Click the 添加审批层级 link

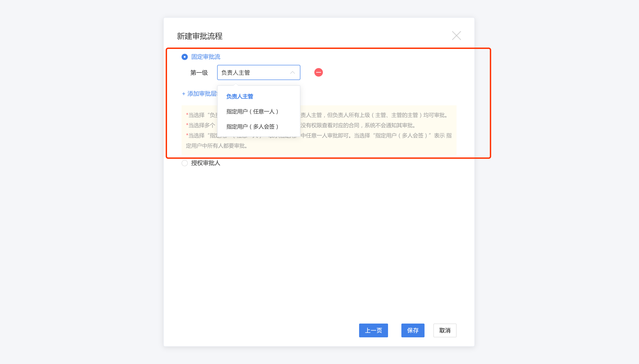pyautogui.click(x=200, y=94)
